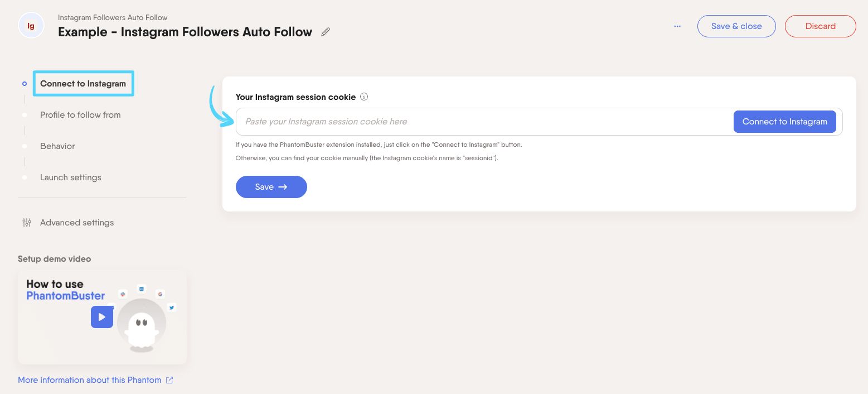
Task: Play the setup demo video
Action: (x=102, y=317)
